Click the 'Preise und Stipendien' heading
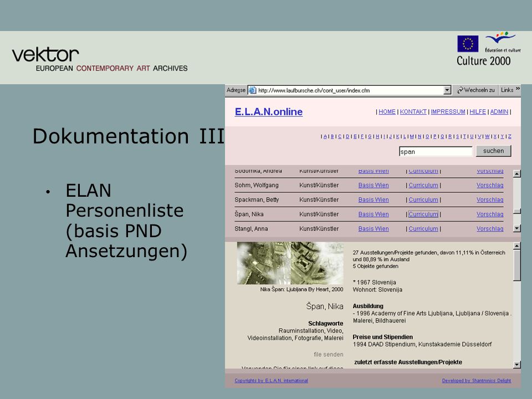532x399 pixels. 383,337
